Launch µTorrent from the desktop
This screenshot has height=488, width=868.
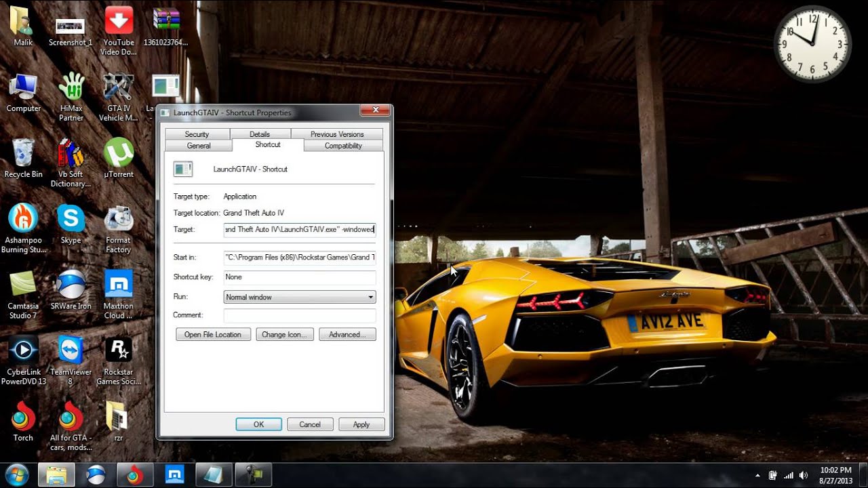coord(119,159)
